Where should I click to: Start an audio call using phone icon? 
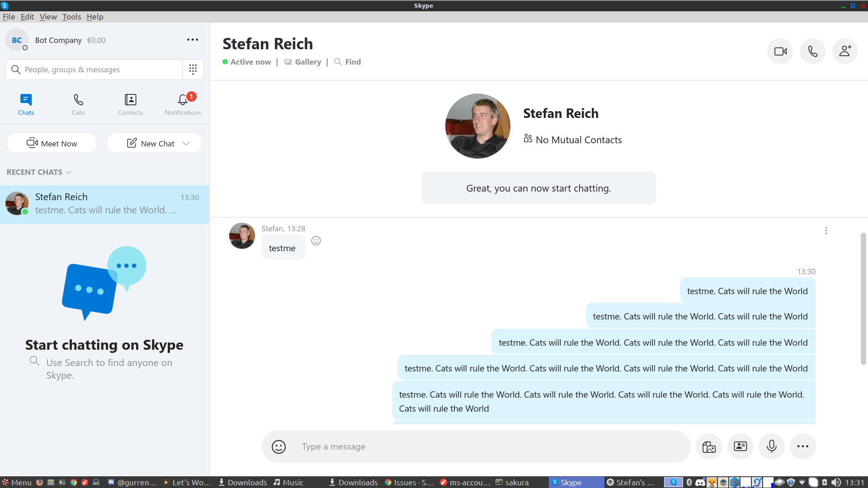[812, 52]
